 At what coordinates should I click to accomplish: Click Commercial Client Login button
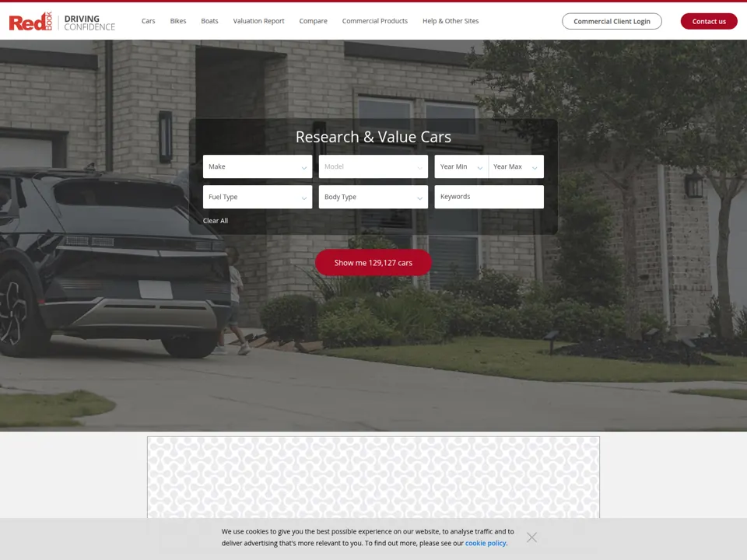point(612,22)
